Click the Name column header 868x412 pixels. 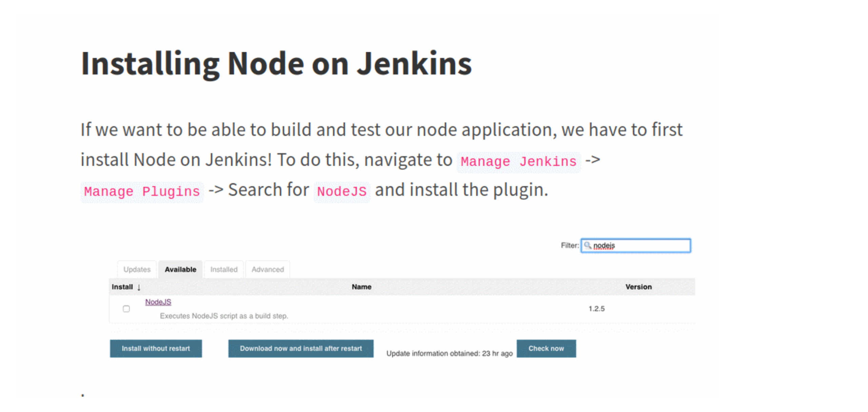pos(361,287)
